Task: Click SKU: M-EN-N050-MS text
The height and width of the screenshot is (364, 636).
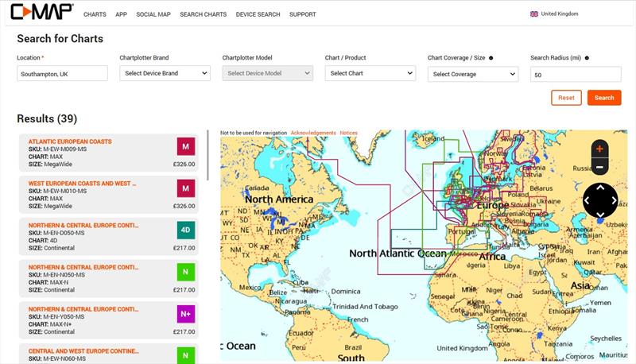Action: click(x=56, y=275)
